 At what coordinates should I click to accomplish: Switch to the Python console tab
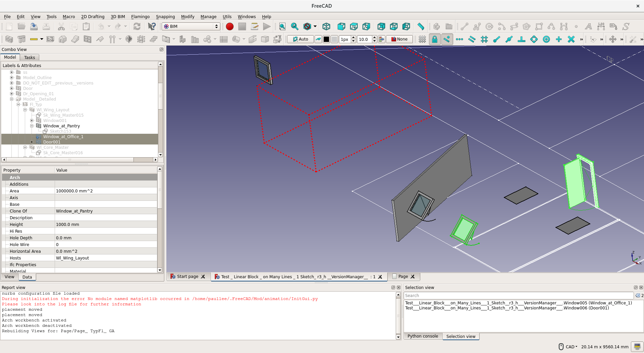pos(423,336)
